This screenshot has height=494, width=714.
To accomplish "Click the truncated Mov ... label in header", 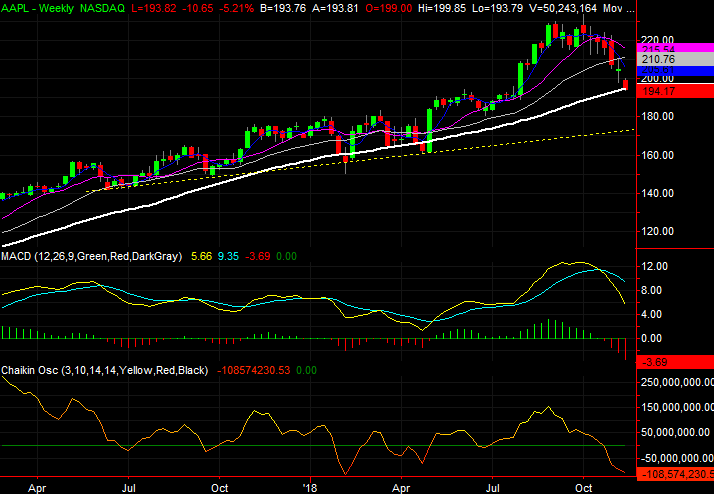I will click(x=618, y=8).
